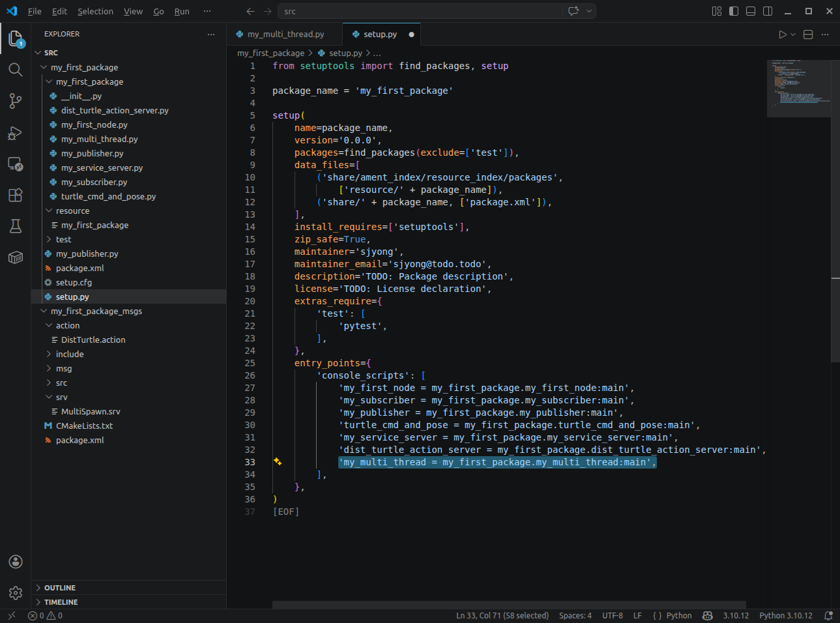This screenshot has width=840, height=623.
Task: Close setup.py via its unsaved dot
Action: 411,35
